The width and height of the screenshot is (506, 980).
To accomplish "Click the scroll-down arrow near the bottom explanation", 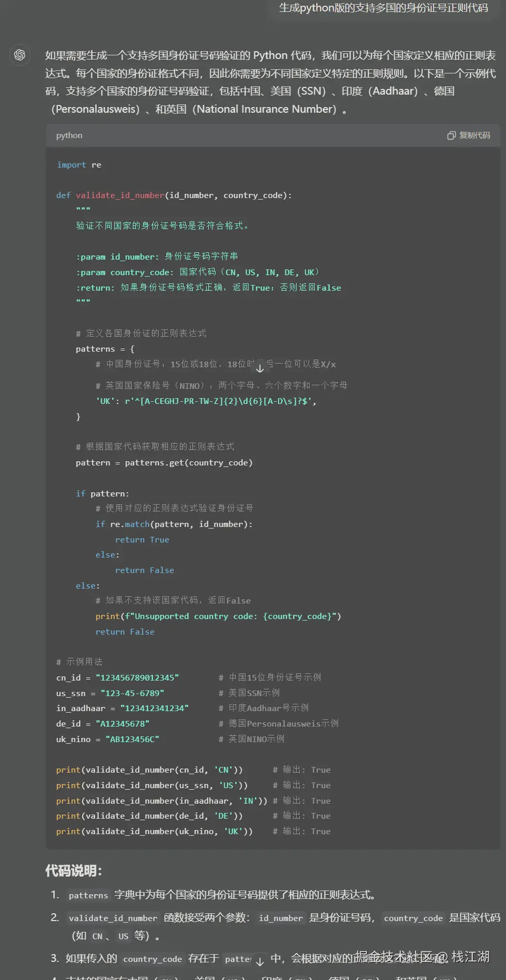I will tap(260, 961).
